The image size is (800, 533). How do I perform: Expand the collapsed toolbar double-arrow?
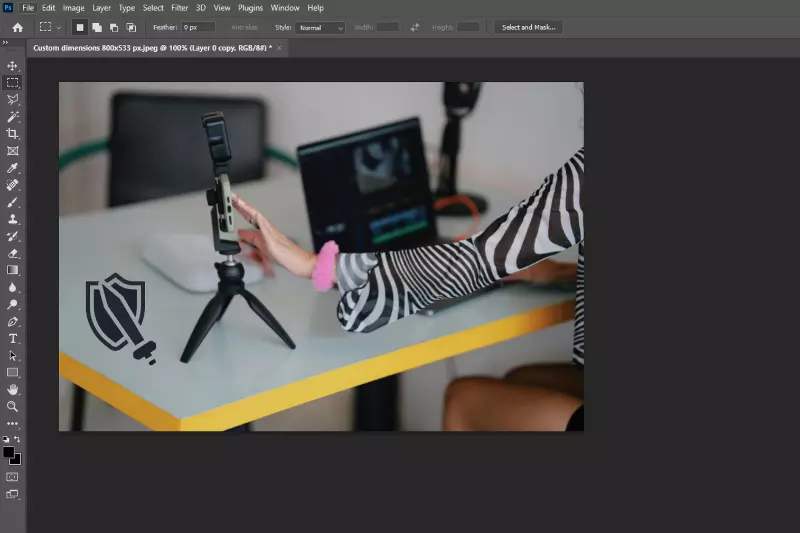[5, 43]
